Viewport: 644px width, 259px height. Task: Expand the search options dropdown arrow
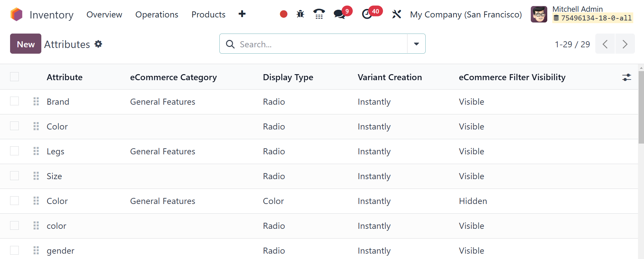[x=416, y=44]
